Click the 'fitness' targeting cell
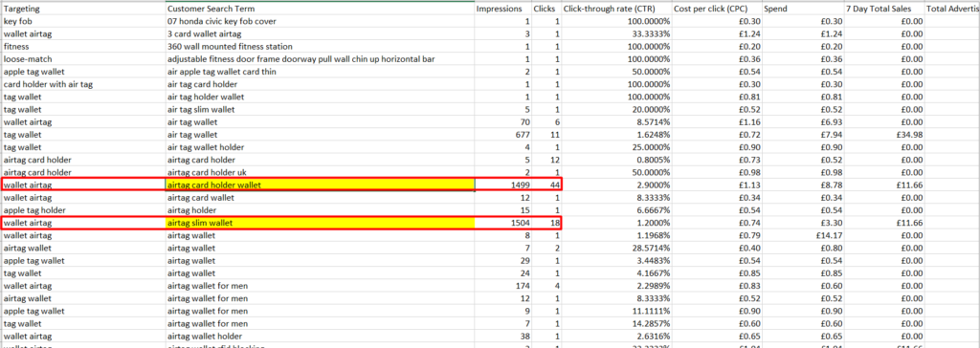Screen dimensions: 980x348 [x=82, y=47]
